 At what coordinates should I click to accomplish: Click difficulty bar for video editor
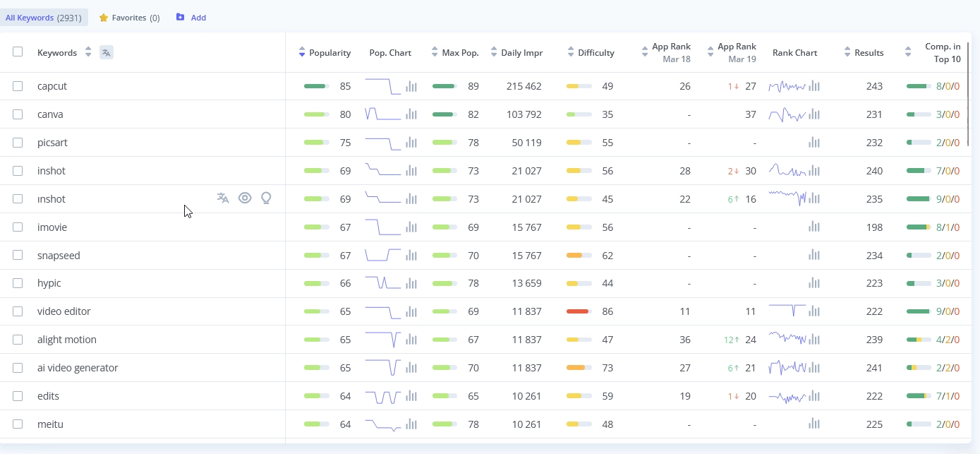click(x=579, y=311)
